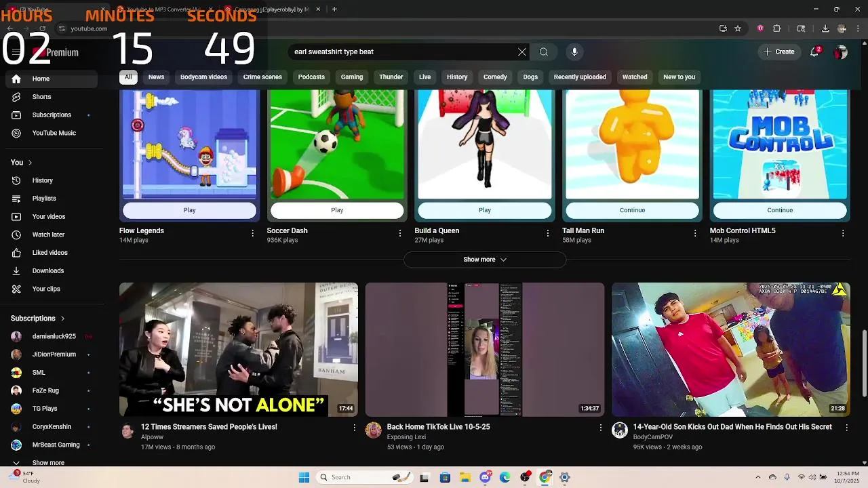Open options menu for Flow Legends
The width and height of the screenshot is (868, 488).
click(x=253, y=233)
